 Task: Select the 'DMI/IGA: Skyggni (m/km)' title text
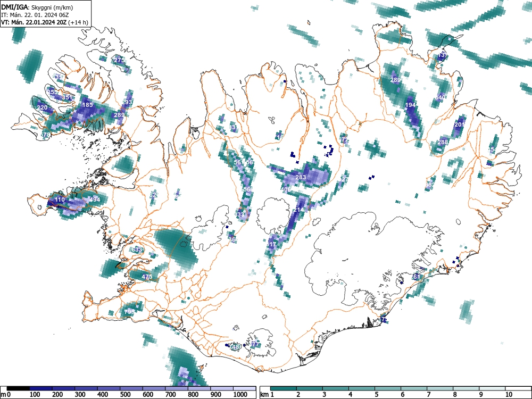tap(37, 7)
